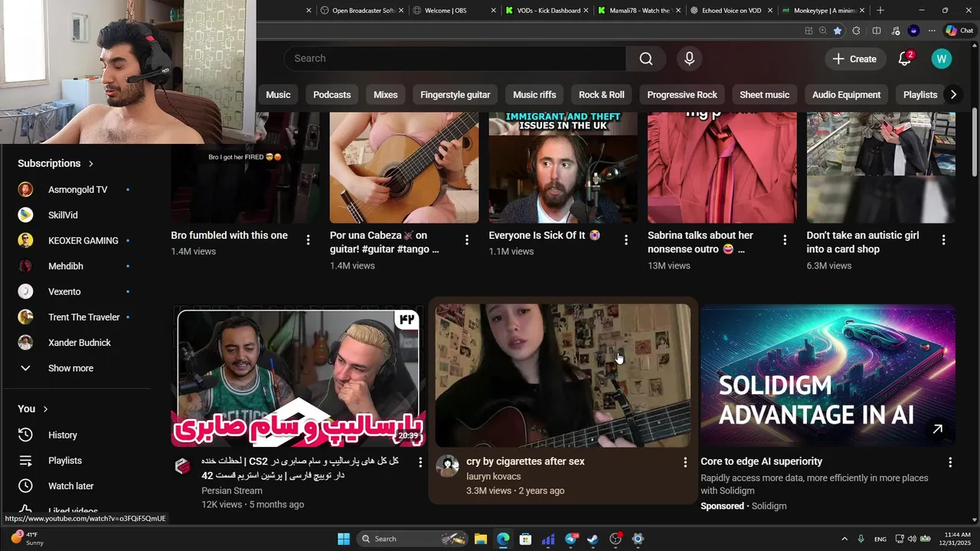
Task: Open options for cry by cigarettes video
Action: (685, 462)
